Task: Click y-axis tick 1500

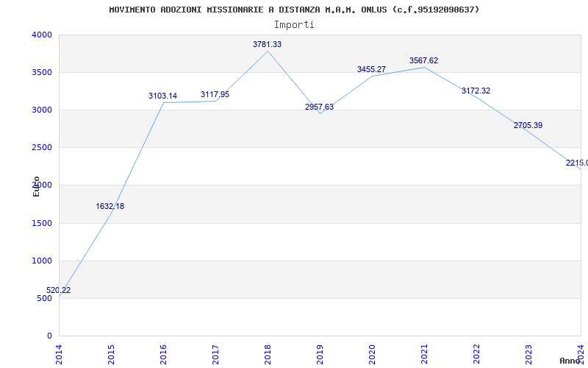Action: tap(42, 224)
